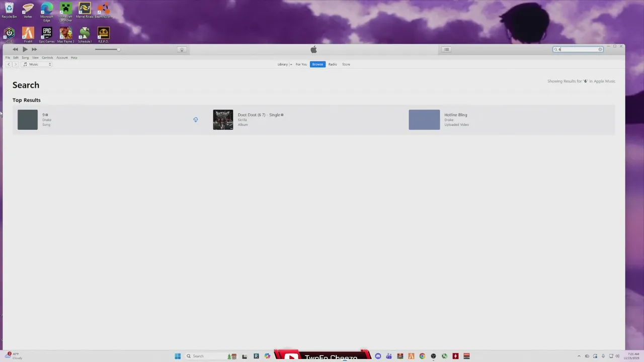Screen dimensions: 644x362
Task: Open the Account menu
Action: 62,57
